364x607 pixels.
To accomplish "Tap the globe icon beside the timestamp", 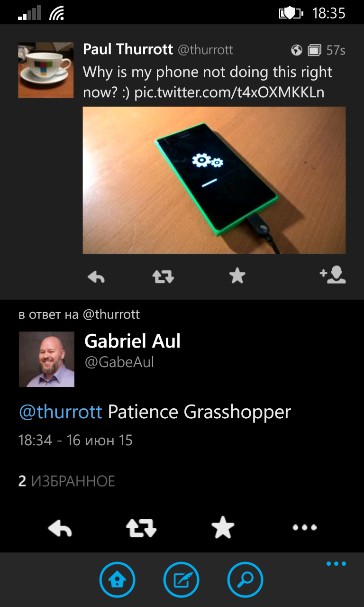I will click(x=297, y=50).
